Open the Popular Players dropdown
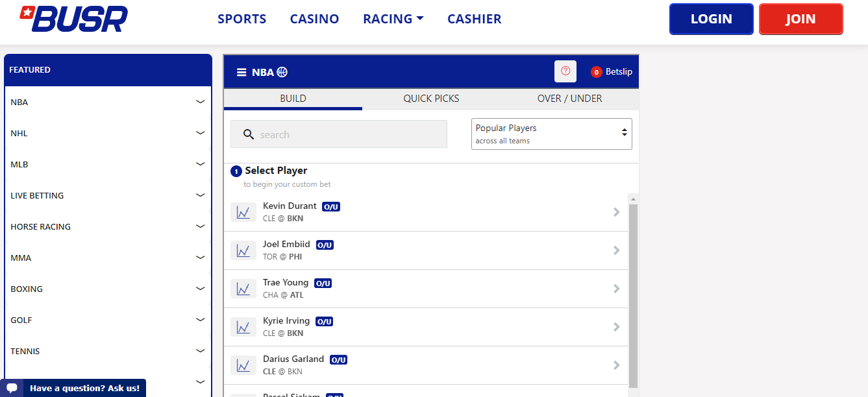The height and width of the screenshot is (397, 868). pyautogui.click(x=552, y=134)
